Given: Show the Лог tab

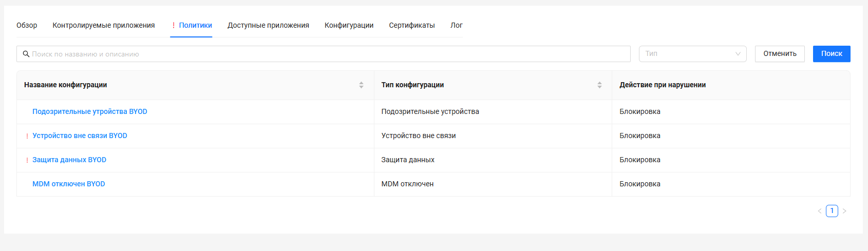Looking at the screenshot, I should 456,25.
